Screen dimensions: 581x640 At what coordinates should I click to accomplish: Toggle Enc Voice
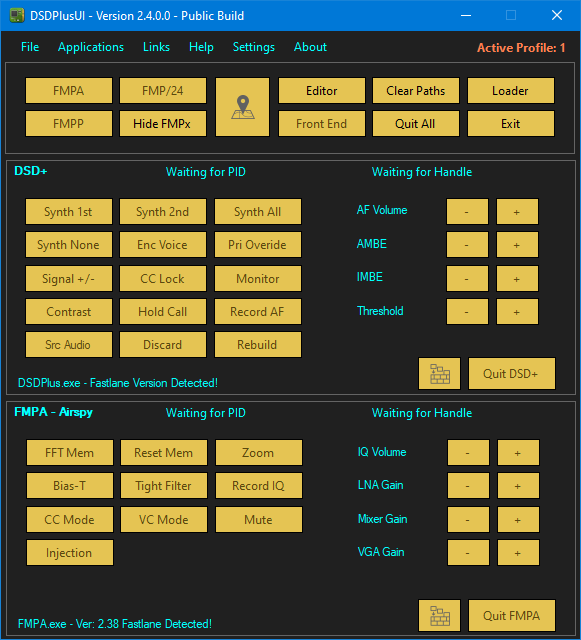[x=163, y=244]
